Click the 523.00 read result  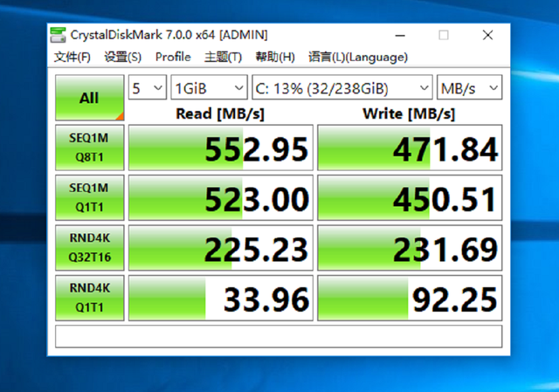tap(221, 197)
